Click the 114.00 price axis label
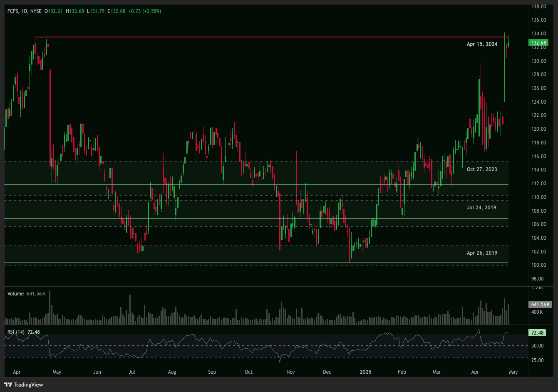Viewport: 558px width, 392px height. 539,170
